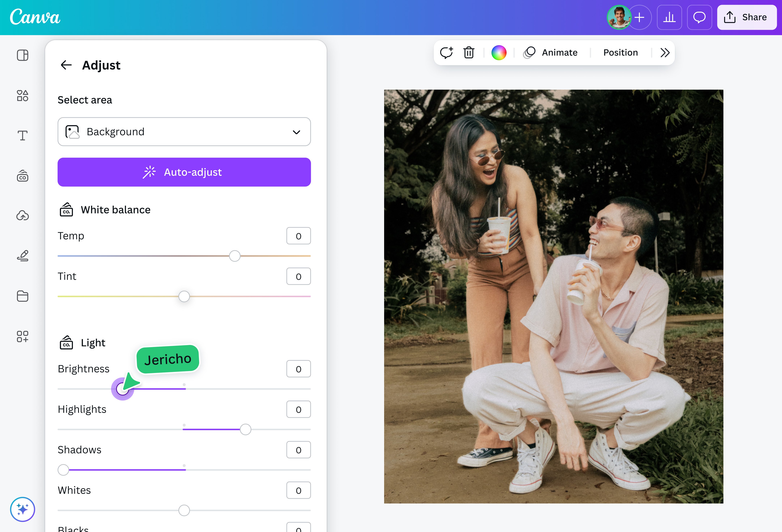The height and width of the screenshot is (532, 782).
Task: Delete the image with trash icon
Action: [469, 53]
